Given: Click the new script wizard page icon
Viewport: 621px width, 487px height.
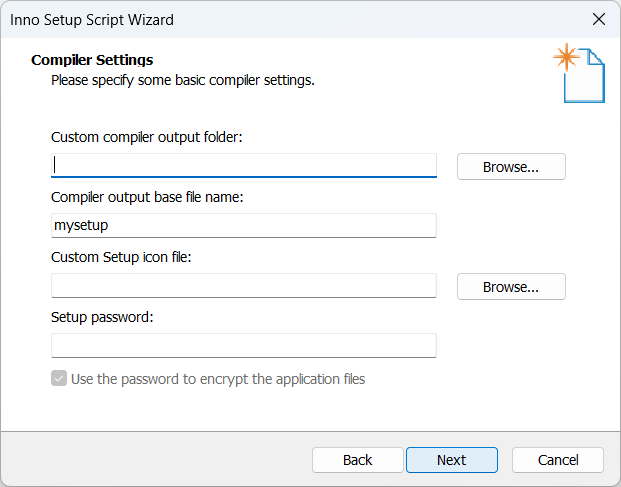Looking at the screenshot, I should 579,73.
